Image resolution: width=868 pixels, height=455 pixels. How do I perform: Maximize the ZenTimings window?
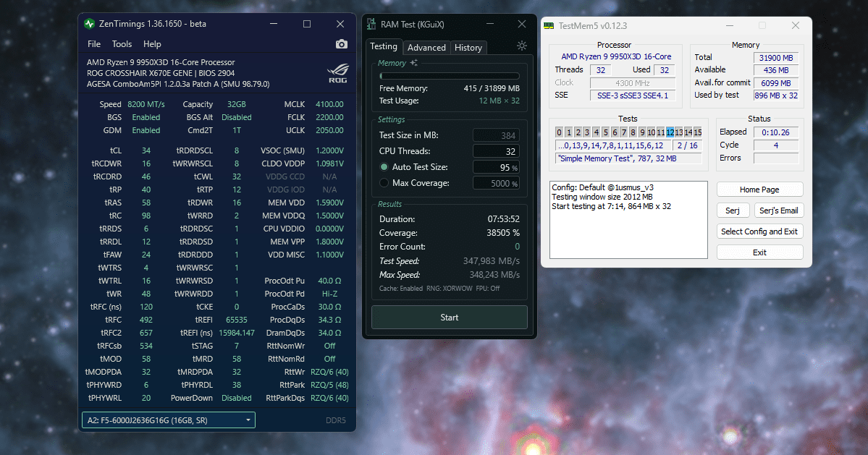[307, 24]
